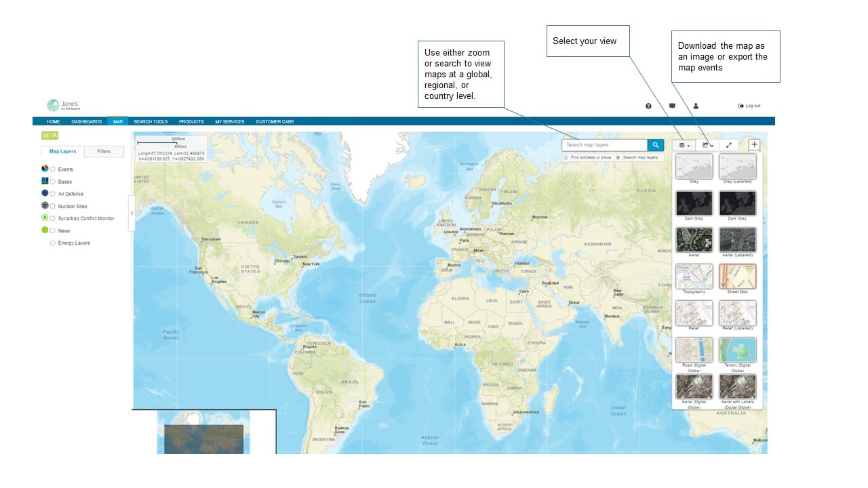Open the basemap layers dropdown
The image size is (868, 488).
click(684, 145)
